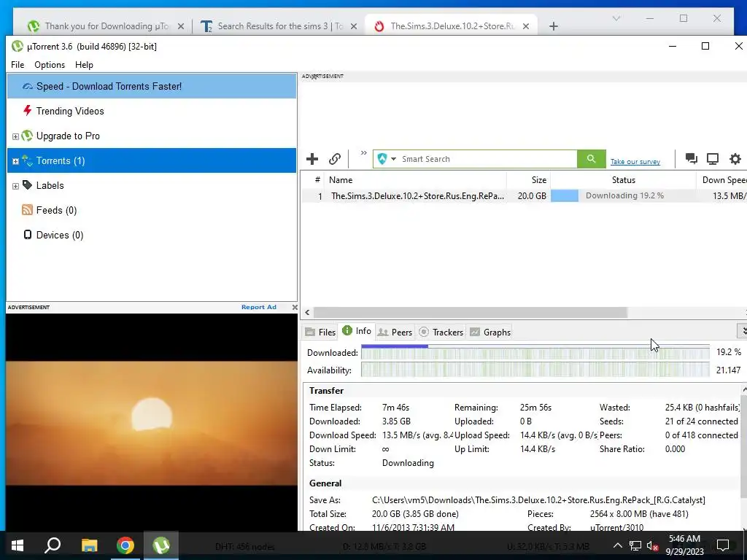Sort torrents by Size column header
Viewport: 747px width, 560px height.
[x=529, y=180]
